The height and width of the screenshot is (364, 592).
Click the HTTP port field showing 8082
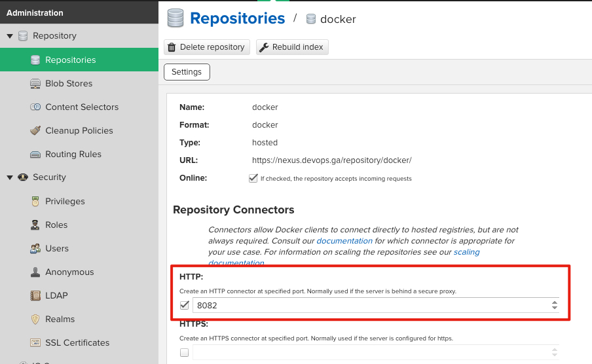tap(372, 305)
